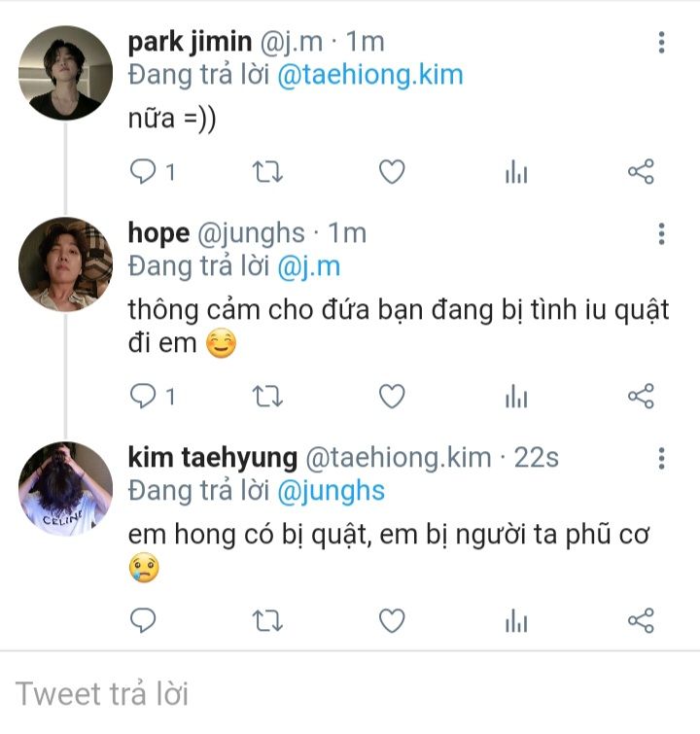Reply to park jimin's tweet
Image resolution: width=700 pixels, height=734 pixels.
click(x=144, y=173)
